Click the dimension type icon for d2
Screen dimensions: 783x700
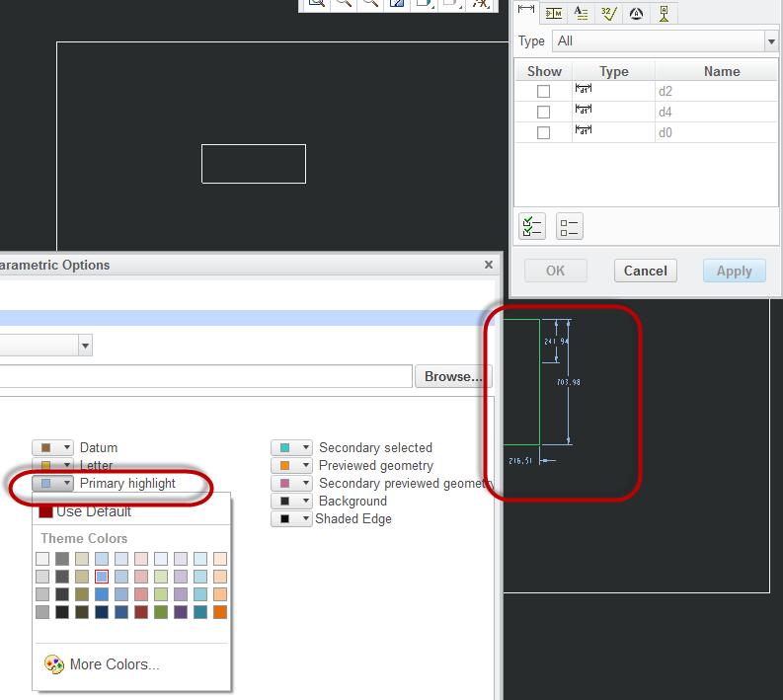pos(584,89)
